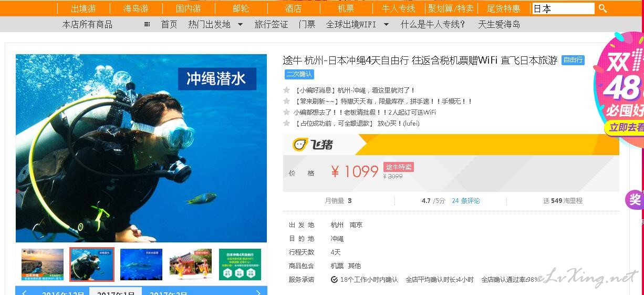Open the 邮轮 navigation tab
644x295 pixels.
click(x=241, y=8)
